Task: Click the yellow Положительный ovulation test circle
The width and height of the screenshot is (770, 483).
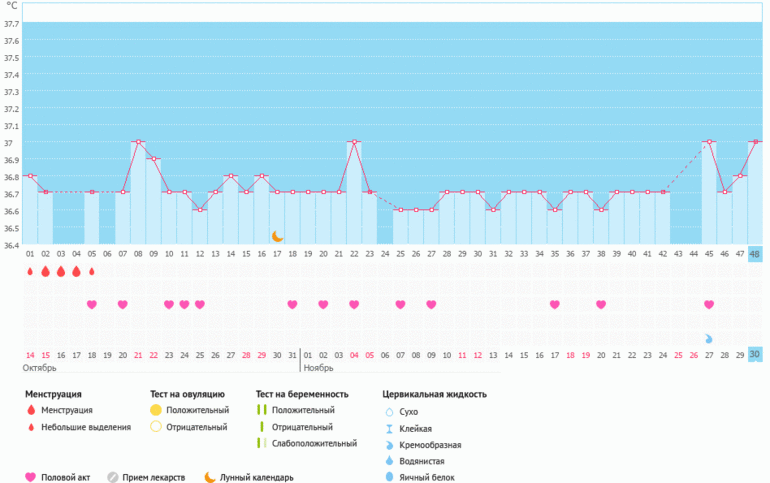Action: click(x=156, y=410)
